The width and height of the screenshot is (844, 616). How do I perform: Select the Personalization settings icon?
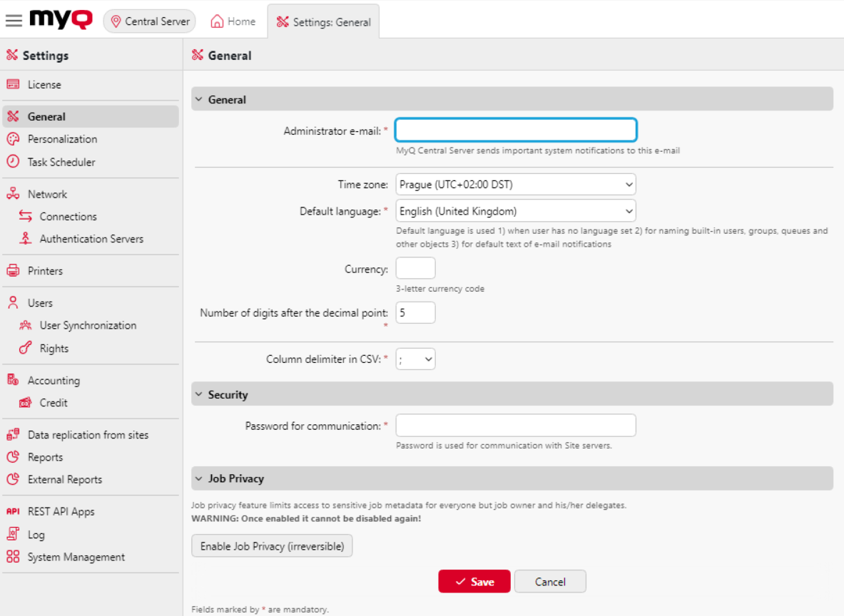pyautogui.click(x=11, y=139)
